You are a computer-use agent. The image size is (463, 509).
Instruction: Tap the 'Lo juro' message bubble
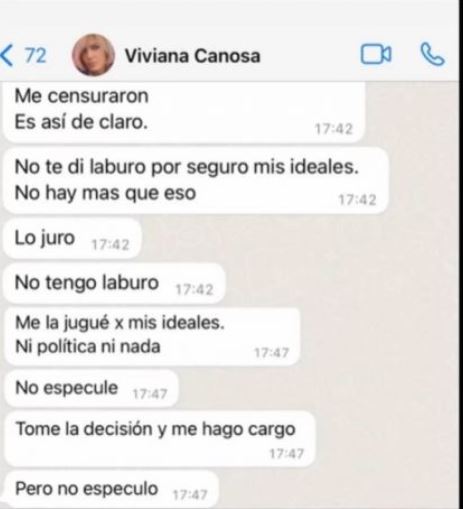point(72,239)
